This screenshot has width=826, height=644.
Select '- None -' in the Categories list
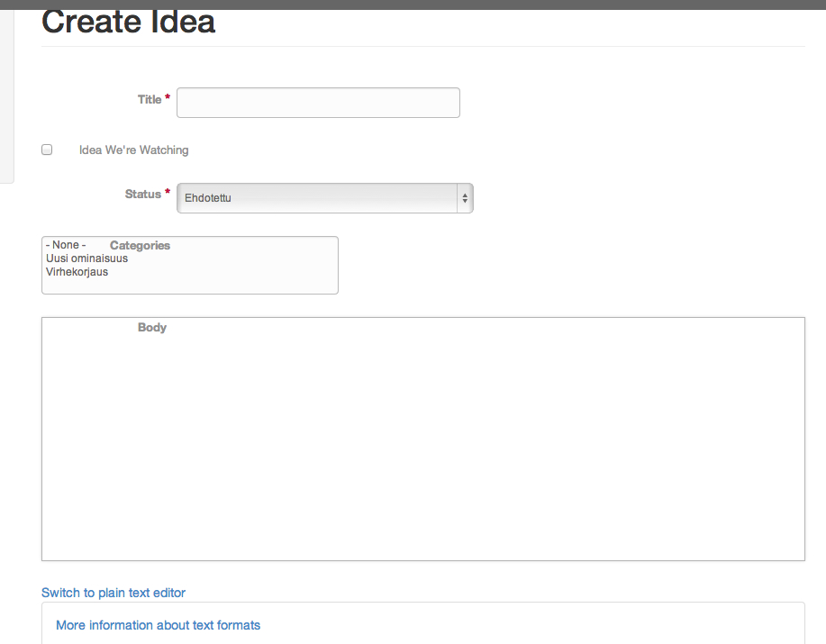[x=66, y=245]
